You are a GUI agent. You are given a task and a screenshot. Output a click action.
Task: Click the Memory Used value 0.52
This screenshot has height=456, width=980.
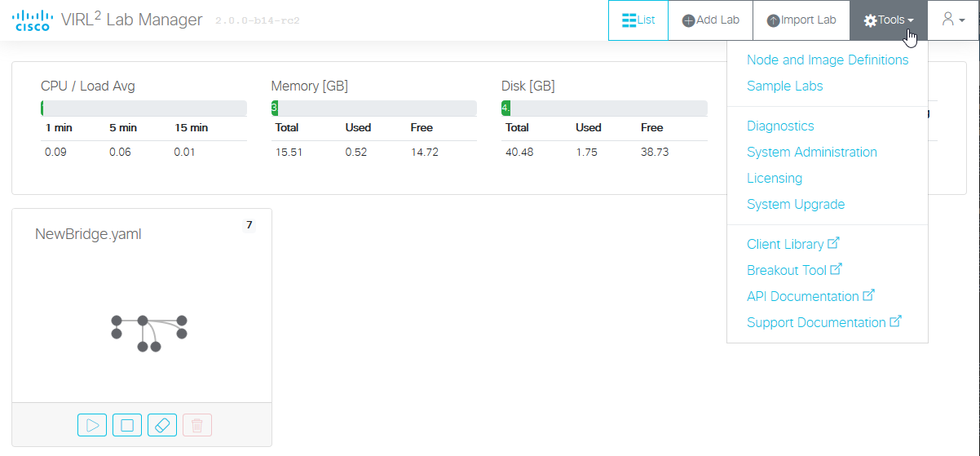[356, 152]
